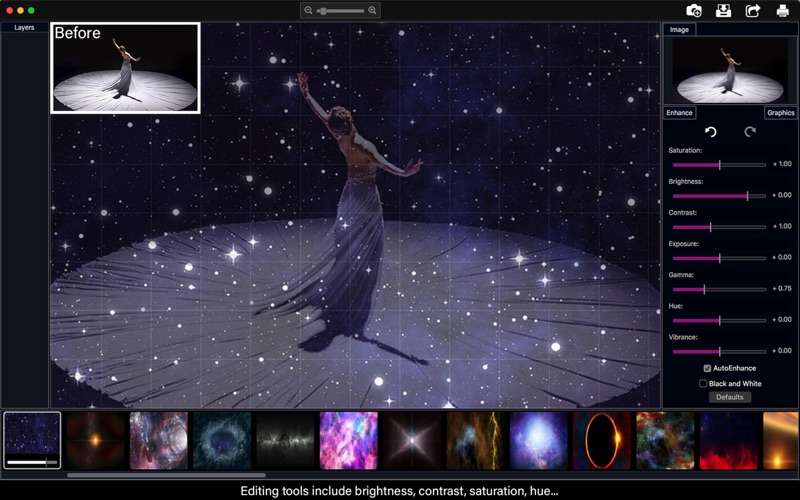Click the horizontal thumbnail strip scrollbar
This screenshot has width=800, height=500.
point(166,475)
